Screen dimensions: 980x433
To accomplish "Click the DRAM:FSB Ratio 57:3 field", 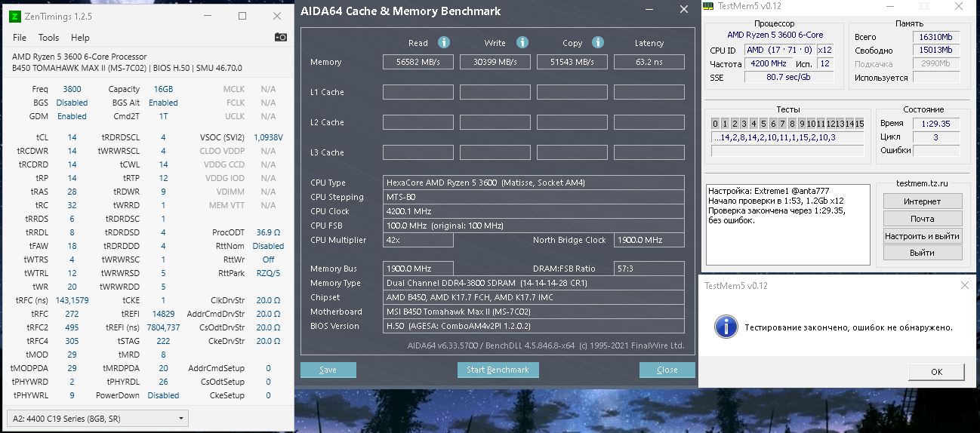I will click(x=649, y=269).
